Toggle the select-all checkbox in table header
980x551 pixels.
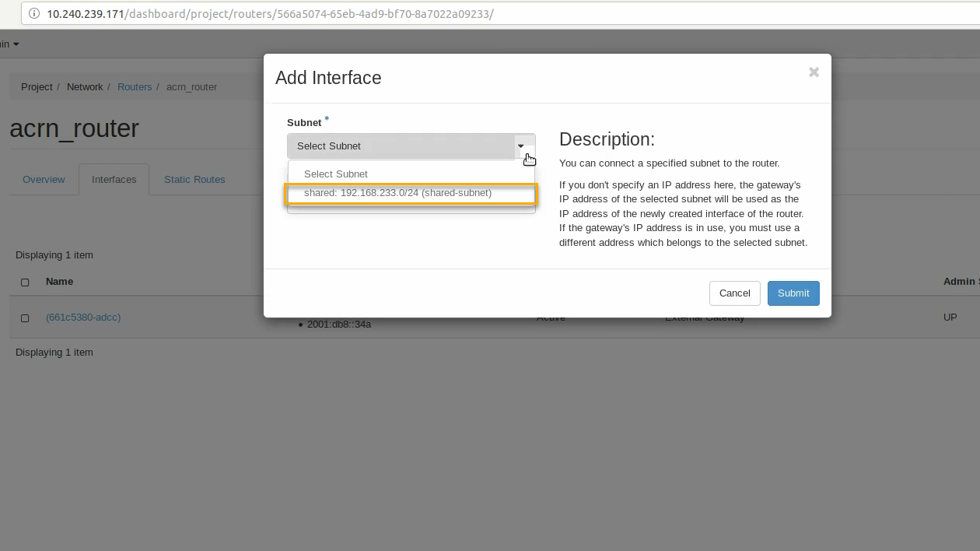(25, 283)
